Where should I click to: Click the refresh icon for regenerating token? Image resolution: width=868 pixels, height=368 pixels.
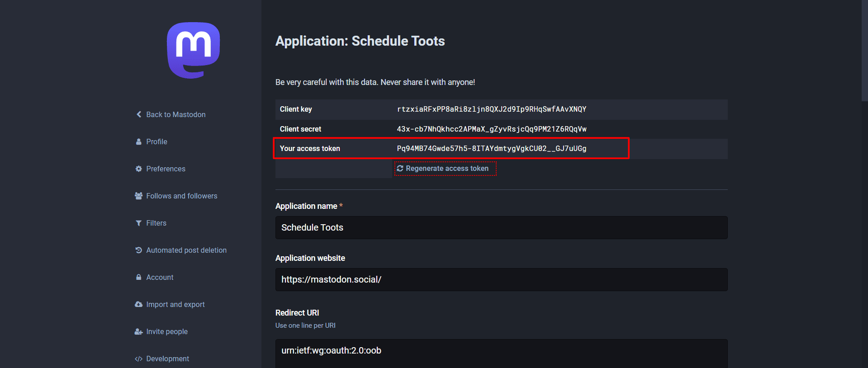(400, 169)
